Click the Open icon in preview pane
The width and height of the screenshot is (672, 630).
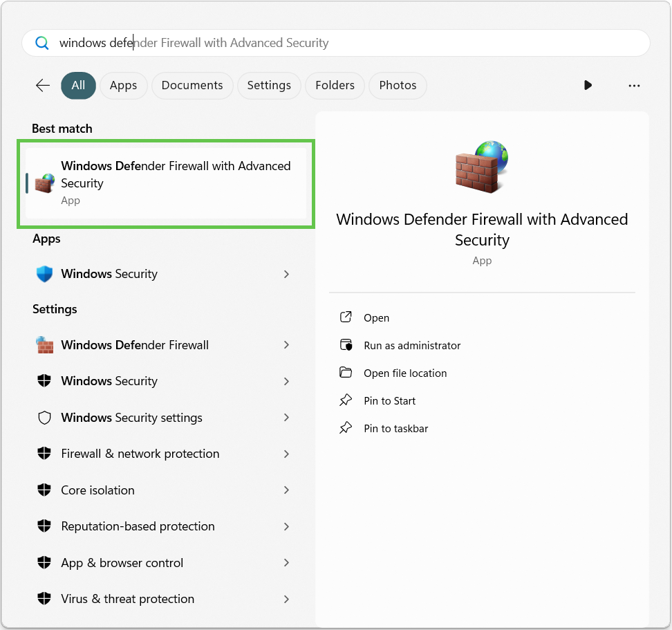pyautogui.click(x=346, y=317)
